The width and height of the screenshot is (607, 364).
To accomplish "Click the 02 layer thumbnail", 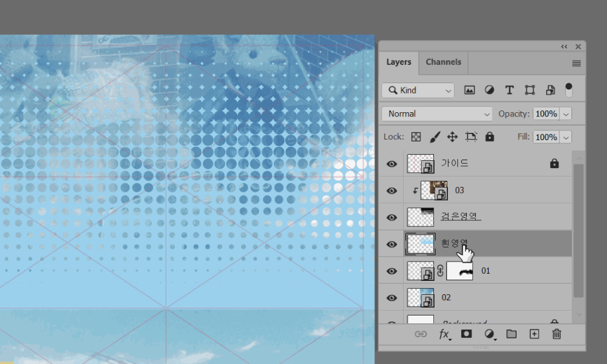I will [421, 297].
